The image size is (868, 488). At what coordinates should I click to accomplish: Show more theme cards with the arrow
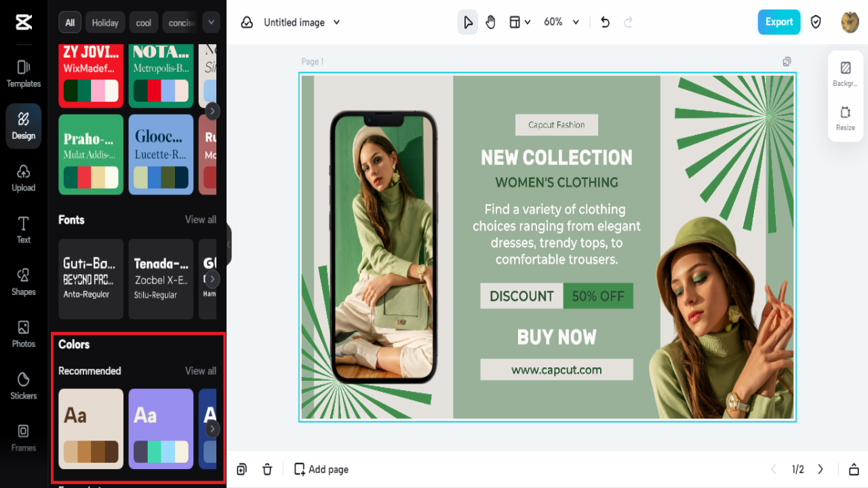tap(212, 110)
